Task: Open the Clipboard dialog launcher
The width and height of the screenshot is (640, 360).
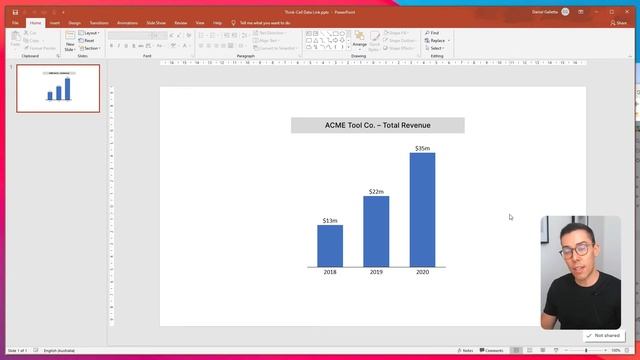Action: [x=58, y=56]
